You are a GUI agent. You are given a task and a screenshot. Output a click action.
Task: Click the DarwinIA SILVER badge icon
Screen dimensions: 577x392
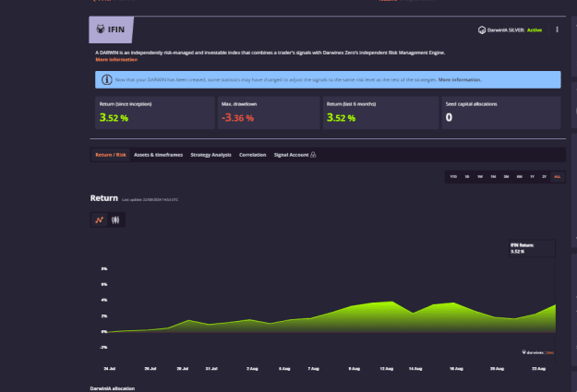482,30
